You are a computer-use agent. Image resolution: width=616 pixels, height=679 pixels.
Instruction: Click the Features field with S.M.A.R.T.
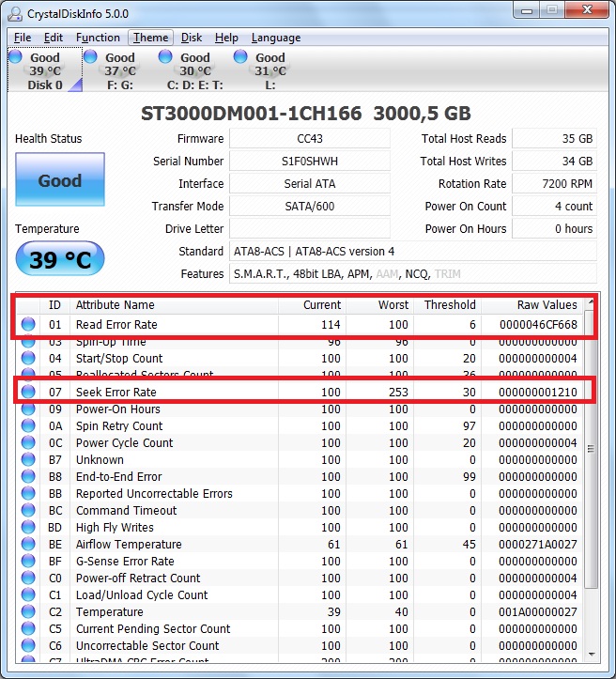[413, 273]
